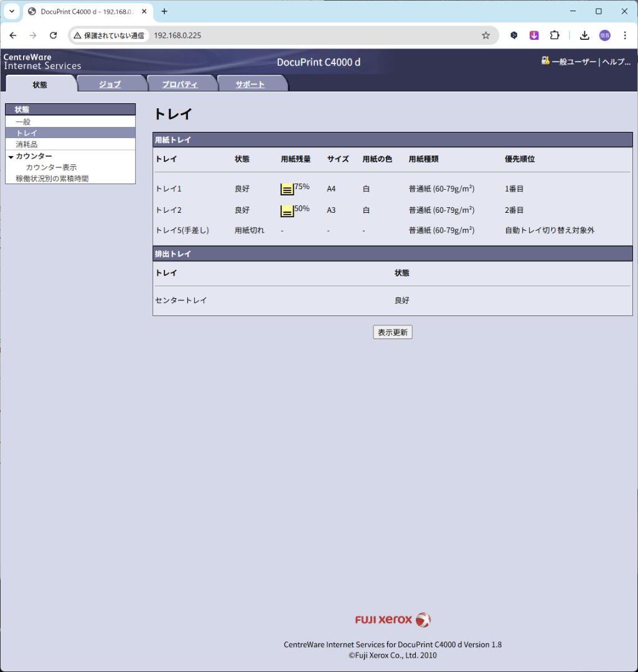Reload the printer status page

click(x=53, y=35)
